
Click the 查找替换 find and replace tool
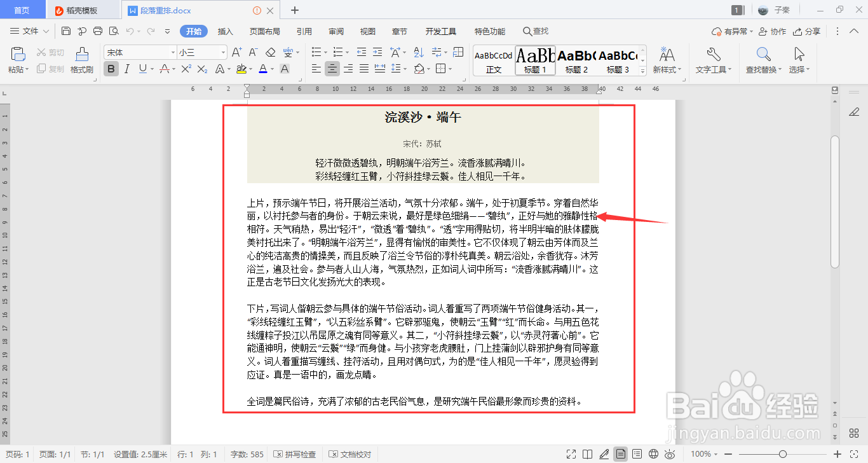(x=761, y=60)
